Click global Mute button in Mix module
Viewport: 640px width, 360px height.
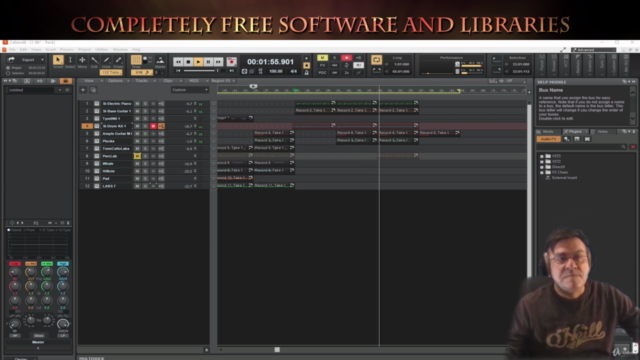322,58
